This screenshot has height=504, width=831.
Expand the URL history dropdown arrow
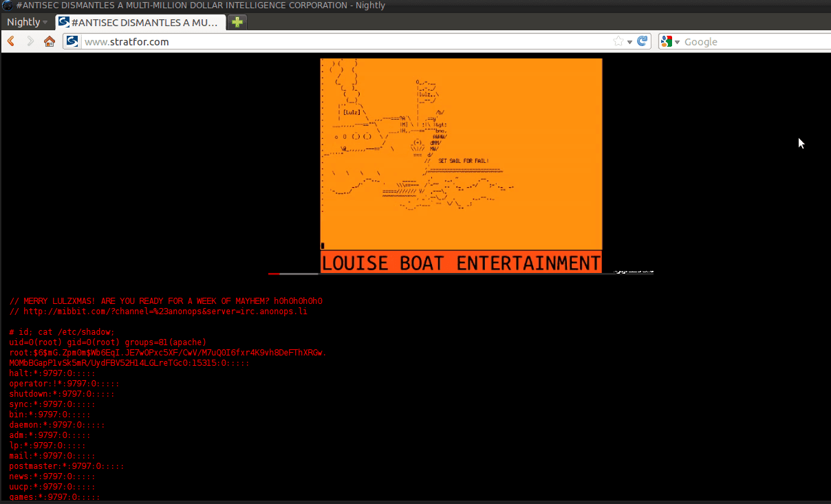pos(630,42)
